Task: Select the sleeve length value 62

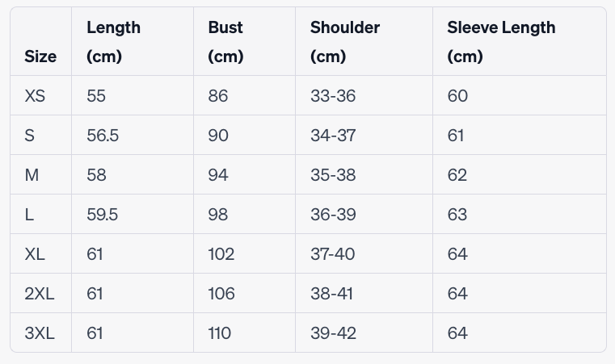Action: [x=457, y=175]
